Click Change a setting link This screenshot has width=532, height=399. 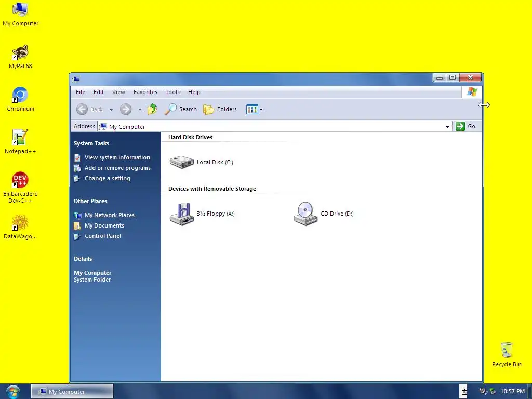[102, 179]
